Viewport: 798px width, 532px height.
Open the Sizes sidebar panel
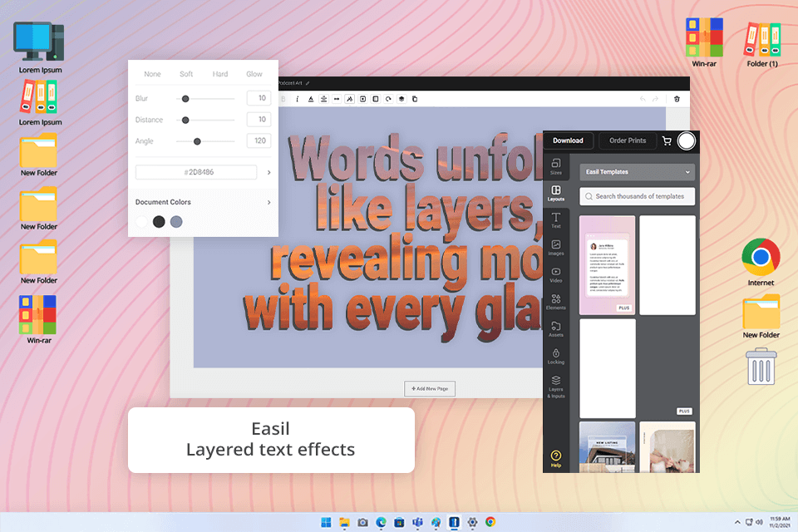pos(556,166)
